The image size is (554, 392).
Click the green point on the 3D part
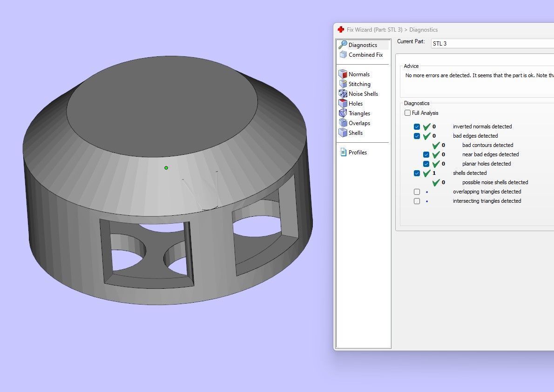tap(166, 168)
